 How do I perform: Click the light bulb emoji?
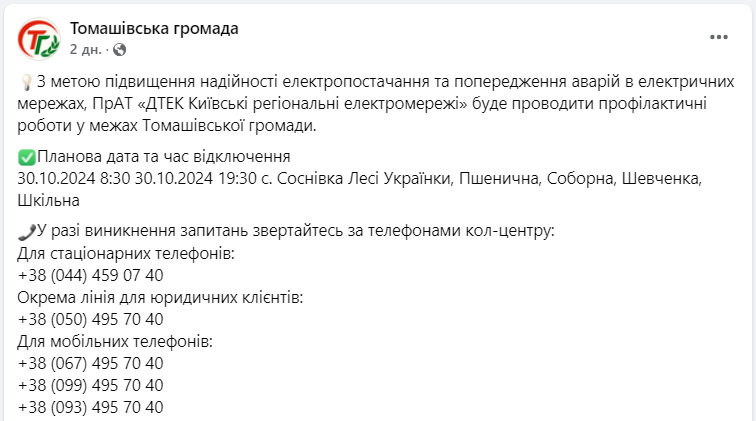click(x=26, y=83)
